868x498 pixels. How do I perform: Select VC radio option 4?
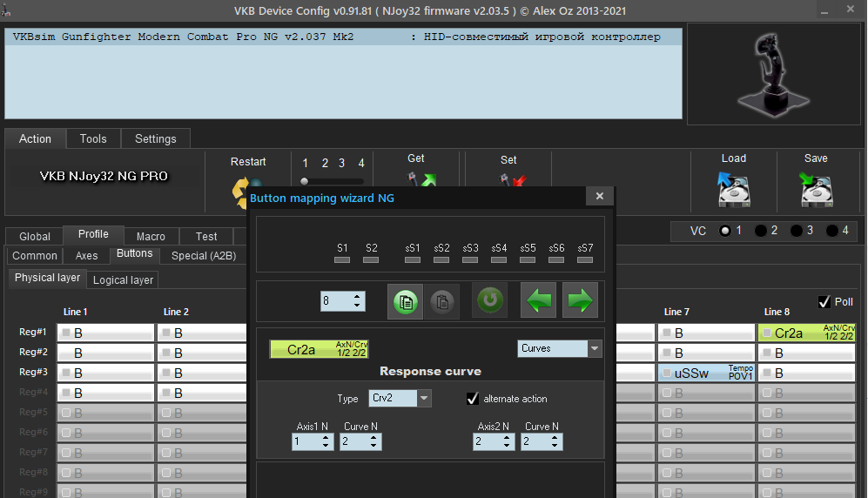[x=831, y=231]
